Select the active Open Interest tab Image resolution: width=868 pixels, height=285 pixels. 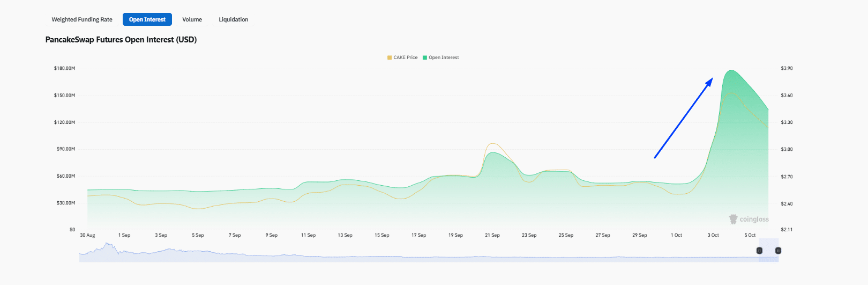coord(147,20)
